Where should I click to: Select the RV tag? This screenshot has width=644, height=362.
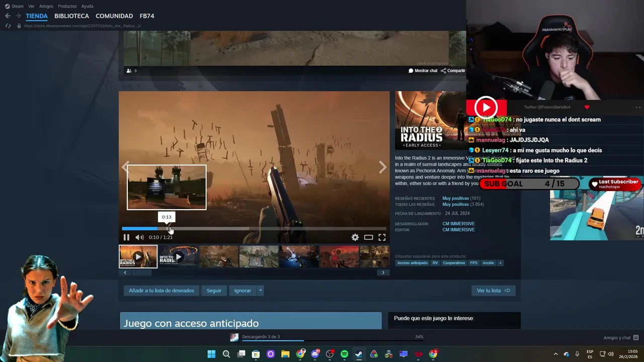coord(435,263)
